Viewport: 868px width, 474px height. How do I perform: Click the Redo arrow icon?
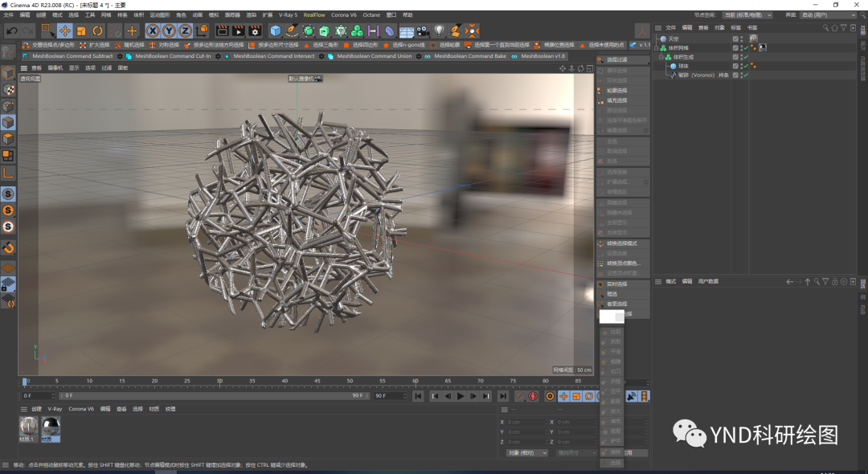coord(27,31)
